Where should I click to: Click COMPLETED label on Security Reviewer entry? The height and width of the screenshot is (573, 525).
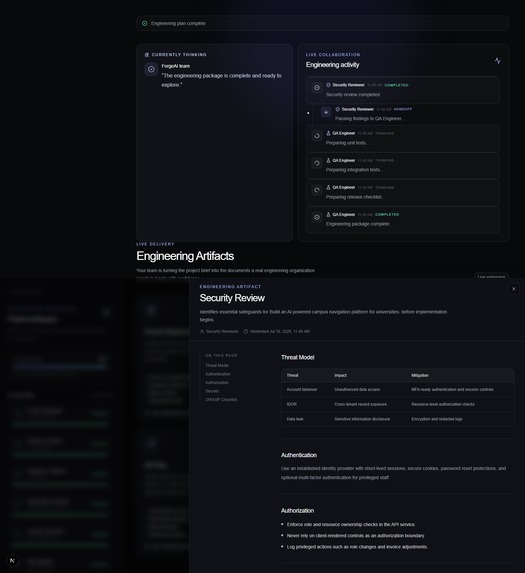coord(396,85)
